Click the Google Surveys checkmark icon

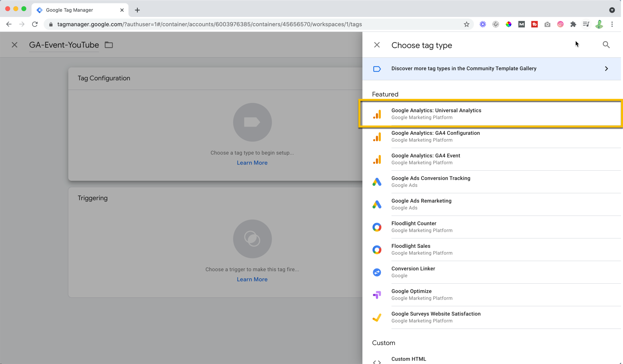pos(377,318)
